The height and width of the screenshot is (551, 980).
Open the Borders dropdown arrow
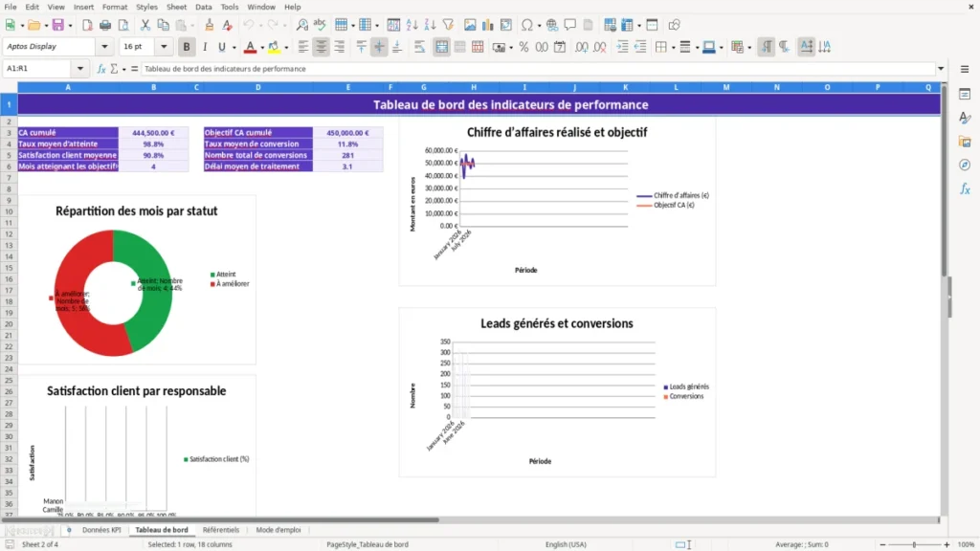[673, 47]
